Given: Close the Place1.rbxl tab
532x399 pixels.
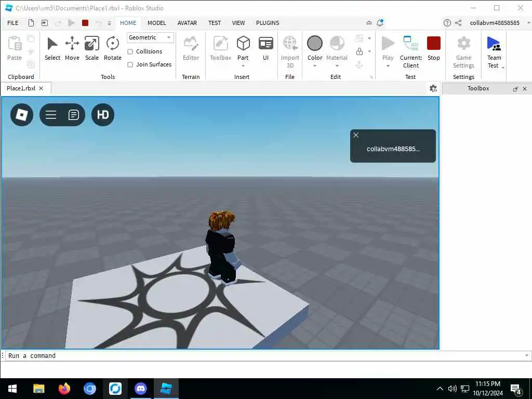Looking at the screenshot, I should tap(41, 88).
